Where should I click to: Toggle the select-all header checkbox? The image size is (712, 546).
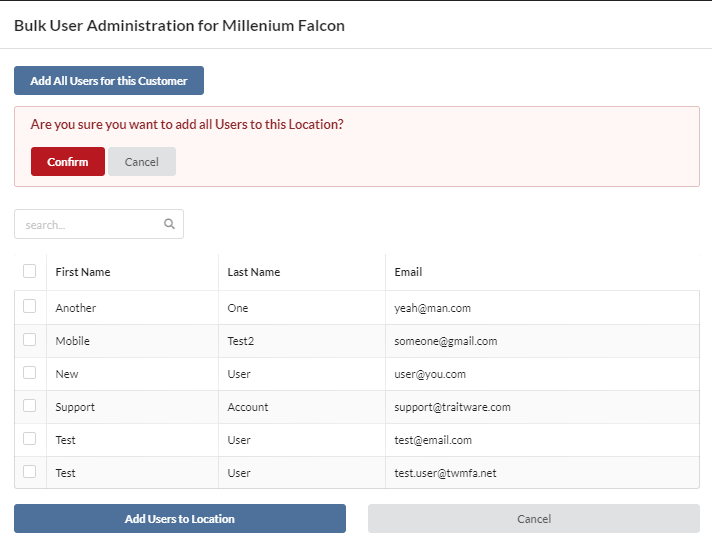[x=30, y=271]
